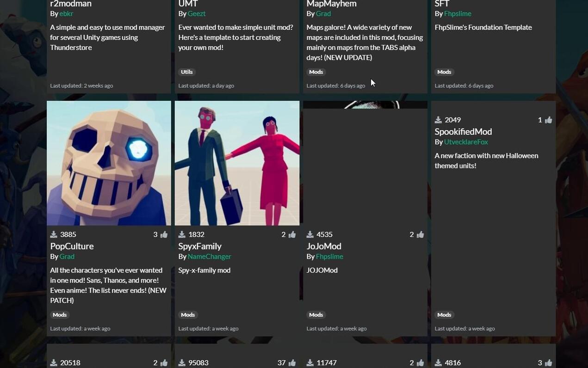The width and height of the screenshot is (588, 368).
Task: Click the Mods tag under SpookifiedMod
Action: coord(444,315)
